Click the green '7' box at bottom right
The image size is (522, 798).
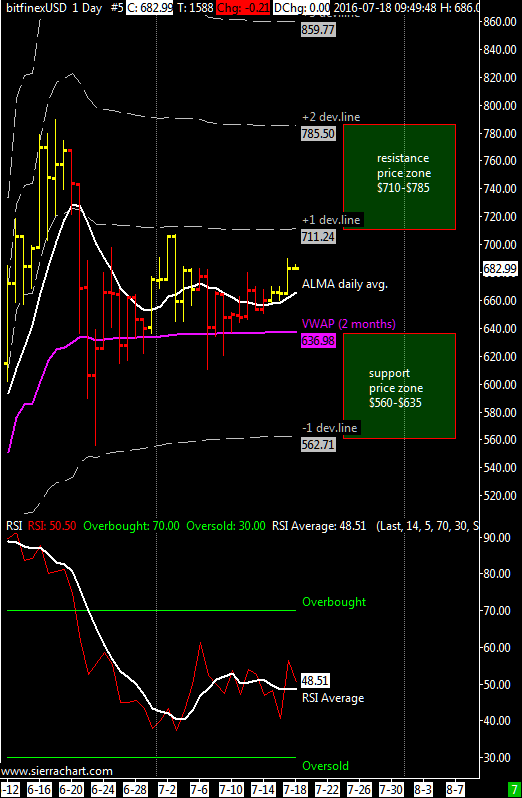pyautogui.click(x=514, y=788)
